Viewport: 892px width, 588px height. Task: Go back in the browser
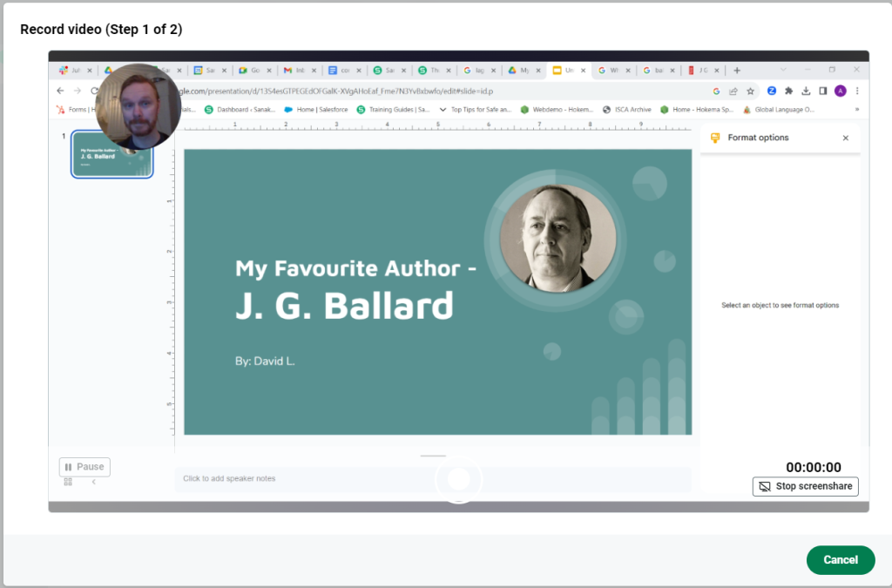60,91
